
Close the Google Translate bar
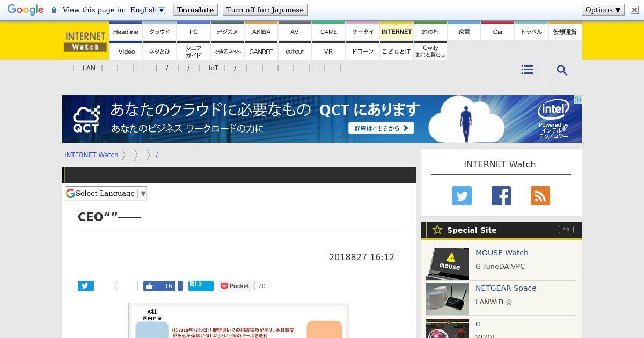(634, 10)
